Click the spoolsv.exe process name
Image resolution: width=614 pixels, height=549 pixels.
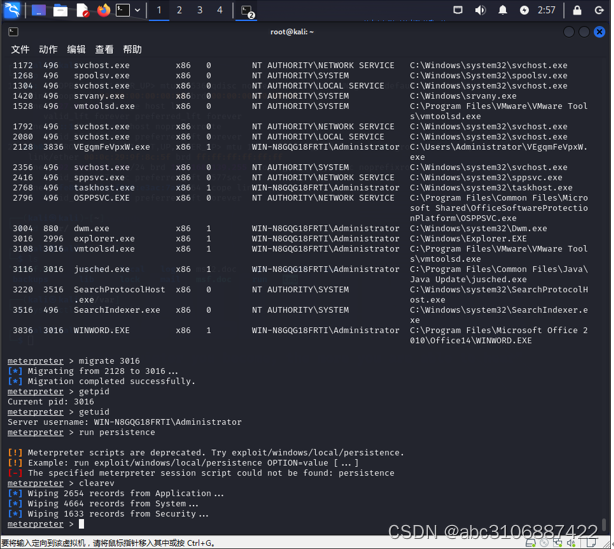101,76
